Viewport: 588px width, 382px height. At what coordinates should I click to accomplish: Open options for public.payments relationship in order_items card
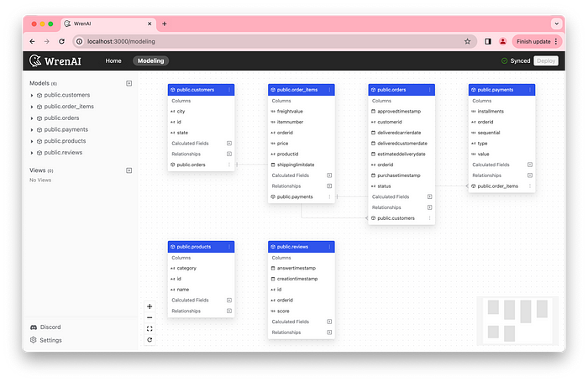(329, 196)
